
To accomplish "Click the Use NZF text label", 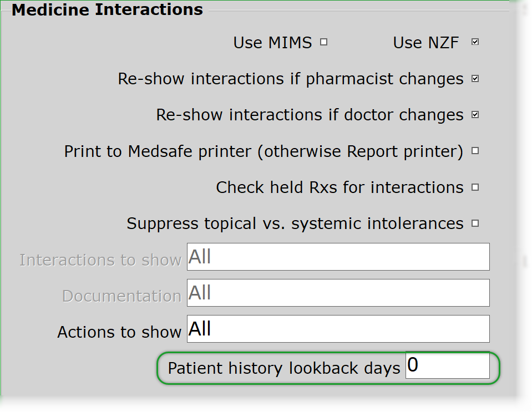I will point(425,43).
